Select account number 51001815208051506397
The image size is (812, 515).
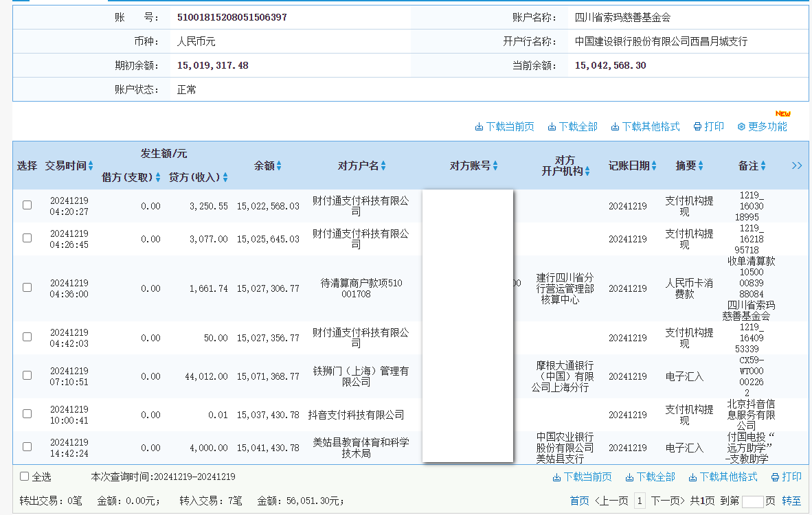(x=232, y=18)
